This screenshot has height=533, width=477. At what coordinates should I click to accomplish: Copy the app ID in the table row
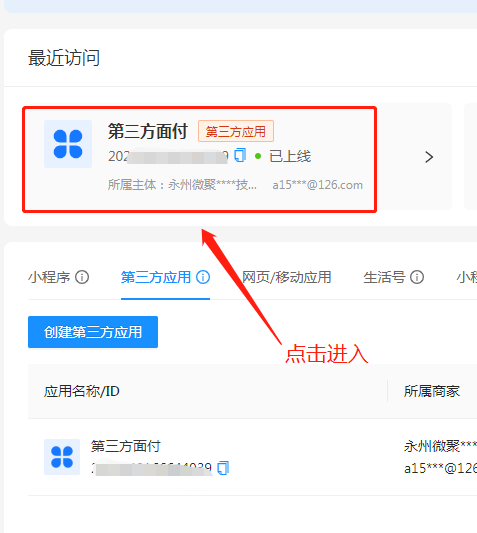click(223, 468)
